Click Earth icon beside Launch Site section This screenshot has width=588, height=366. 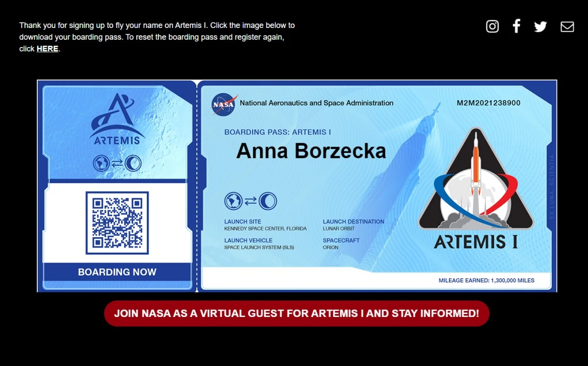coord(234,201)
